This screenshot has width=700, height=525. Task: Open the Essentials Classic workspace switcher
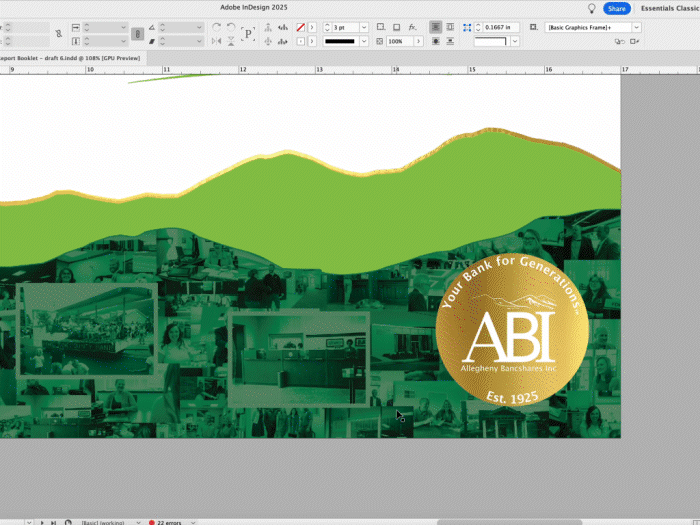coord(670,8)
